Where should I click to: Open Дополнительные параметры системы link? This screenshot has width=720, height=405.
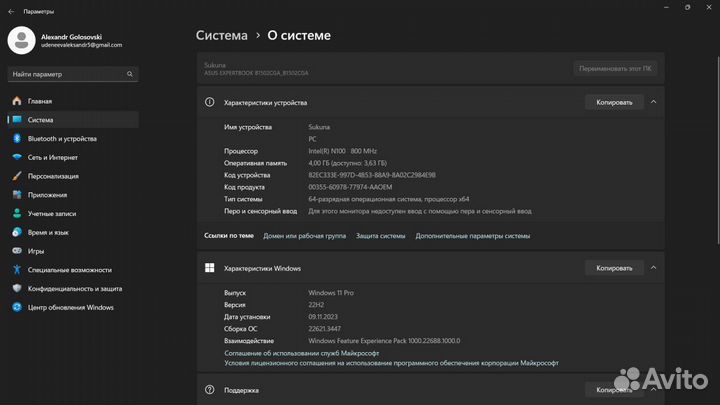472,236
